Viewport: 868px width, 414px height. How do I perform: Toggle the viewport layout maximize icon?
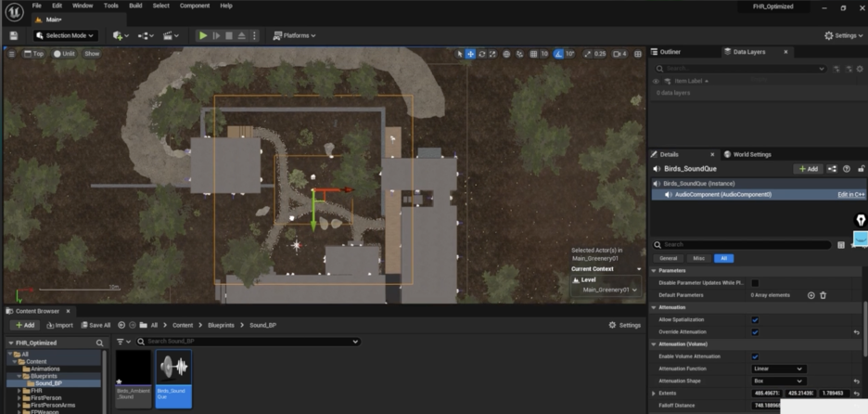638,54
